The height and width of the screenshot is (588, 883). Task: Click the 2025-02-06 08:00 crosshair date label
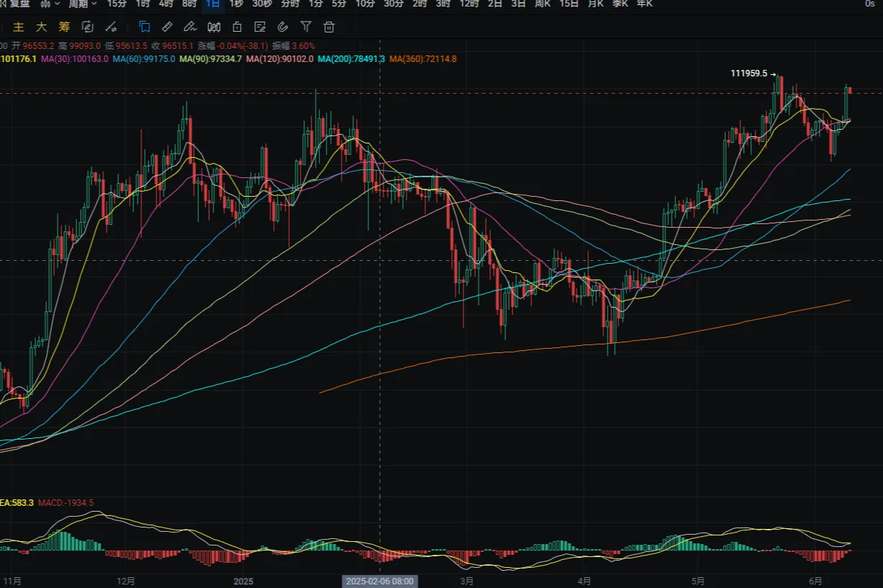(379, 581)
